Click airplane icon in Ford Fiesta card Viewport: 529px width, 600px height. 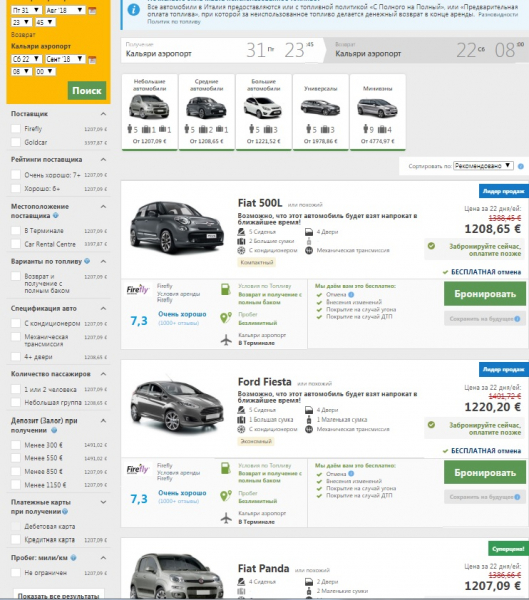226,518
